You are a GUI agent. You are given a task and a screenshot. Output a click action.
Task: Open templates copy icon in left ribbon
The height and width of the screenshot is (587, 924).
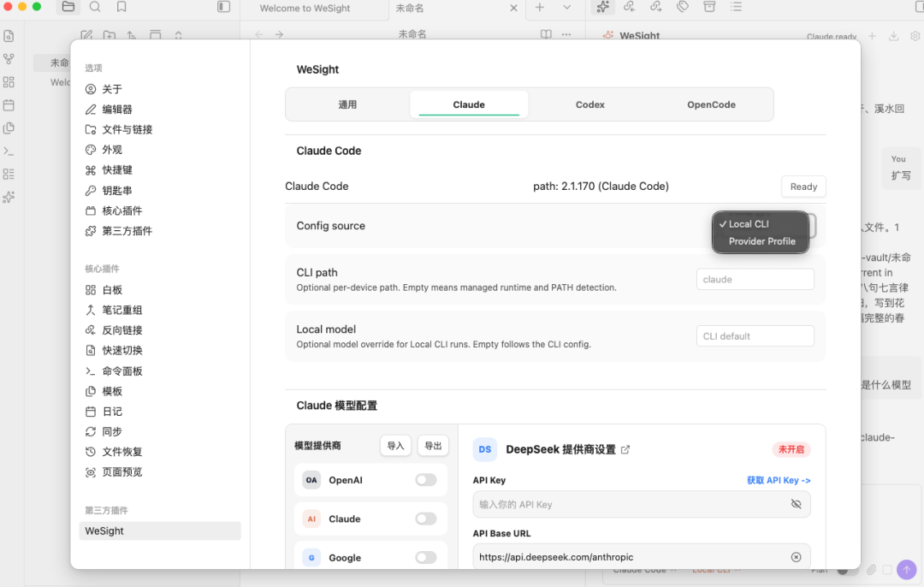[9, 127]
